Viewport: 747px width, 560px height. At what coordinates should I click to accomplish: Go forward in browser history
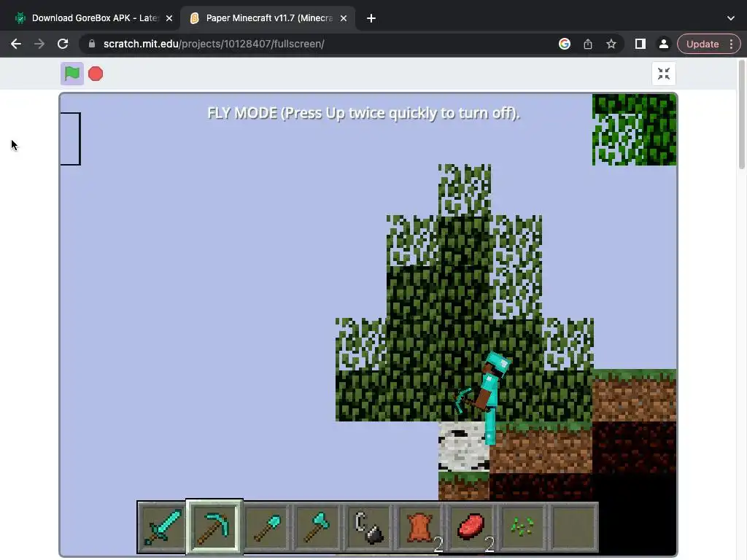click(39, 44)
